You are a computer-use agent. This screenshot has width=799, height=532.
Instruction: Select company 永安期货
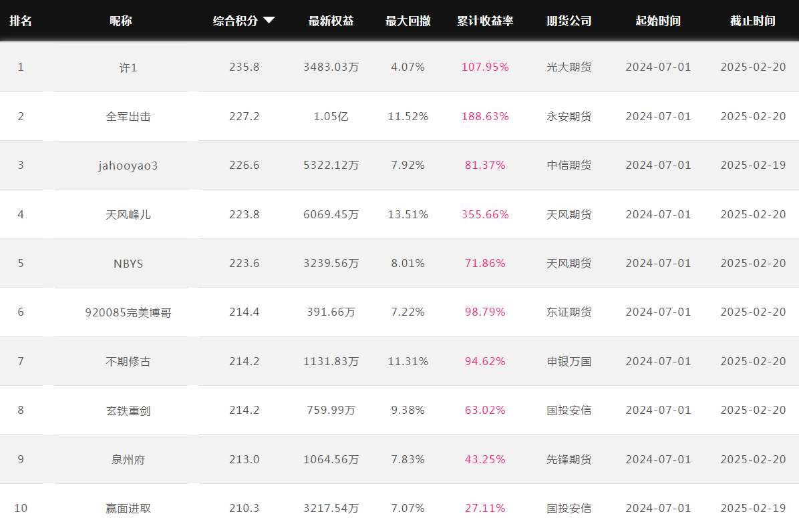click(x=569, y=117)
